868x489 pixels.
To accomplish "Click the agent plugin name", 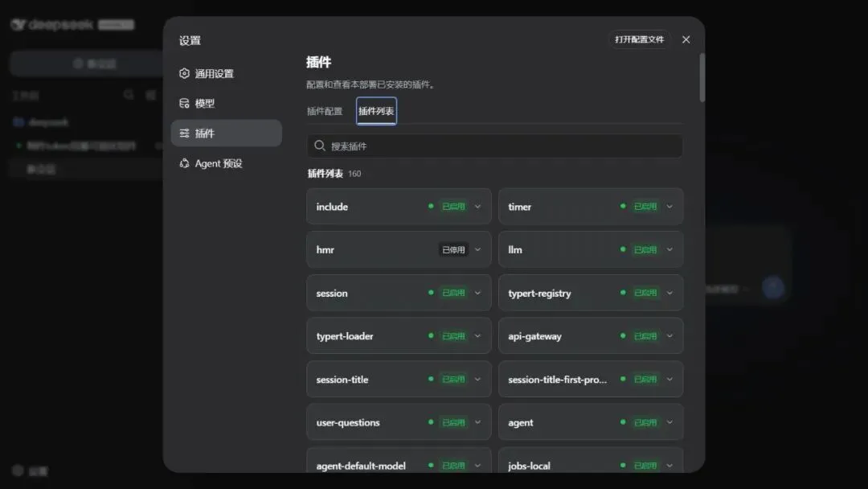I will (x=521, y=423).
